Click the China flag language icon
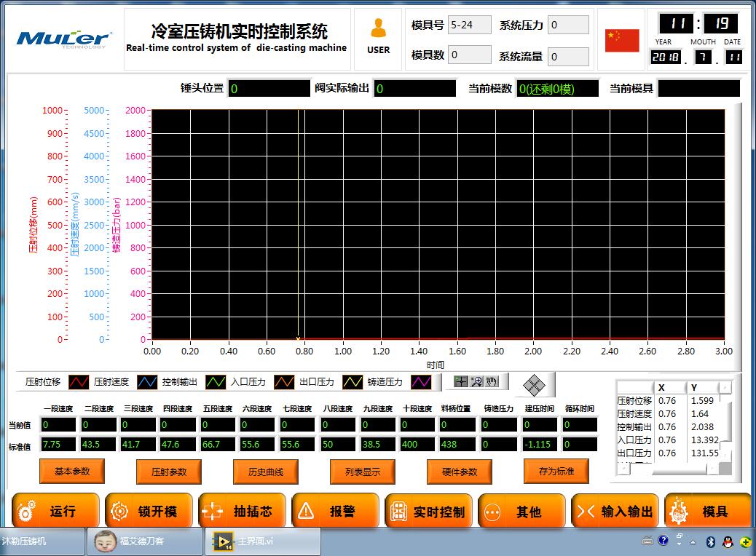756x556 pixels. (x=622, y=41)
